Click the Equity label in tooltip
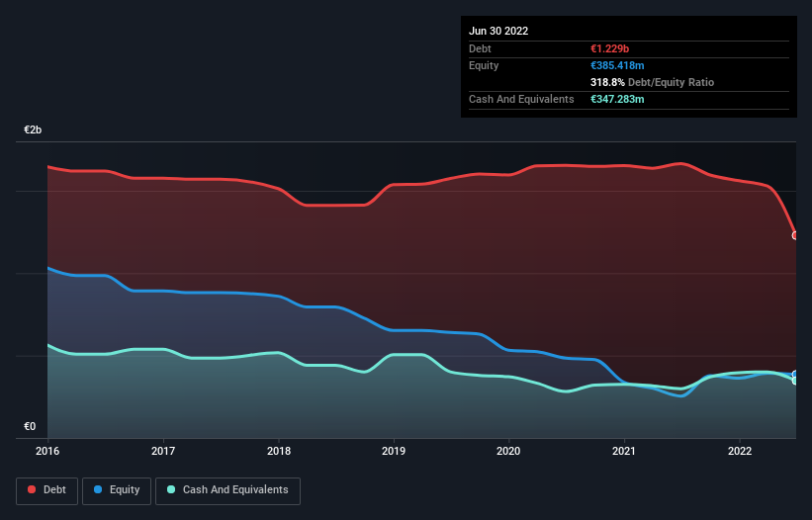This screenshot has height=520, width=812. click(484, 65)
